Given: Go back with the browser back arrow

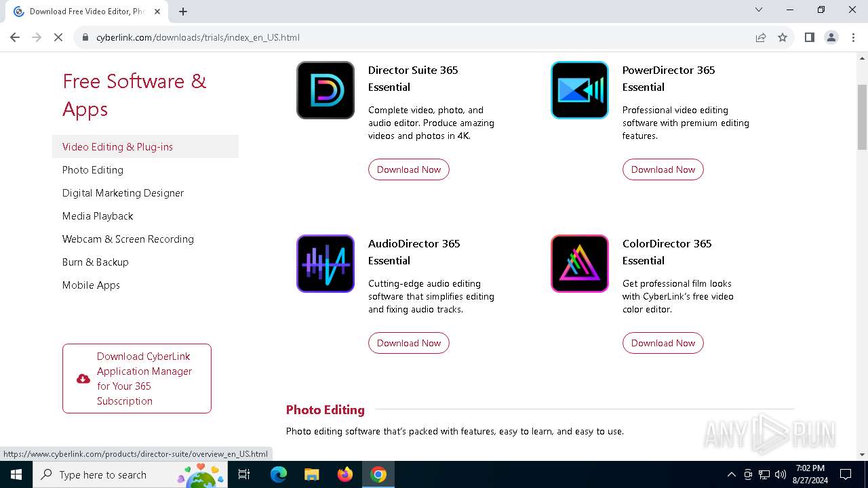Looking at the screenshot, I should 15,37.
